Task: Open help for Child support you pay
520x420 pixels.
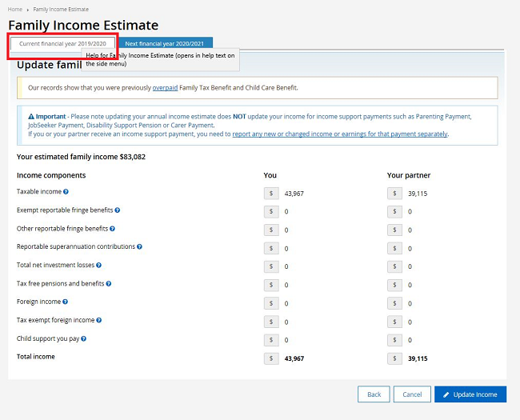Action: coord(83,338)
